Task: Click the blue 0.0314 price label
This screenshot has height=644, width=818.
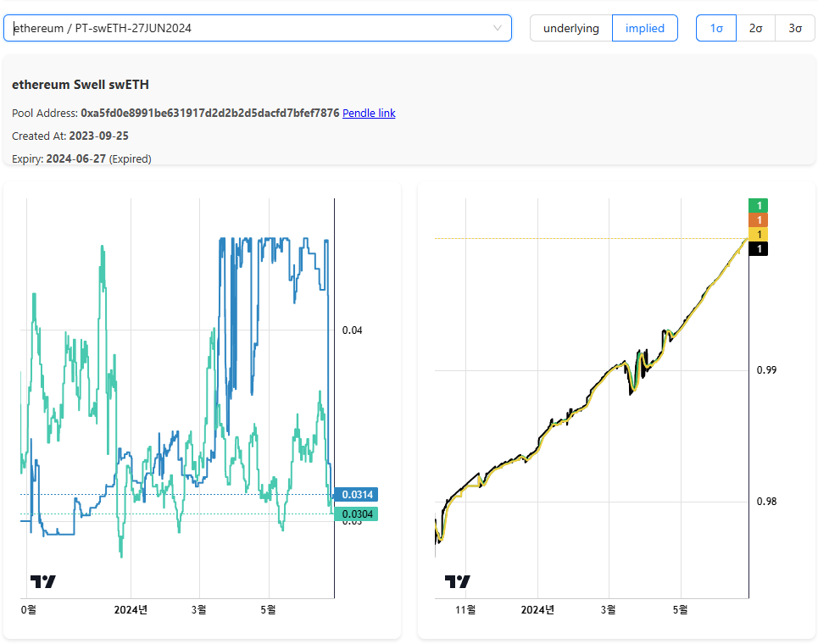Action: (x=356, y=494)
